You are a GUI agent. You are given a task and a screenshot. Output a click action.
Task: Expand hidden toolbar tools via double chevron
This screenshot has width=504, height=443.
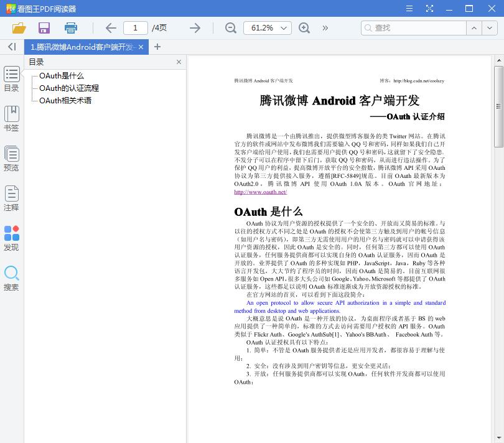click(326, 28)
